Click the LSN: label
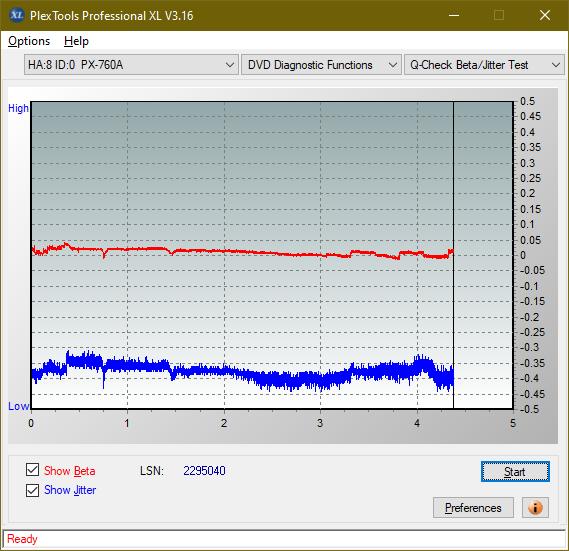Image resolution: width=569 pixels, height=551 pixels. coord(152,471)
